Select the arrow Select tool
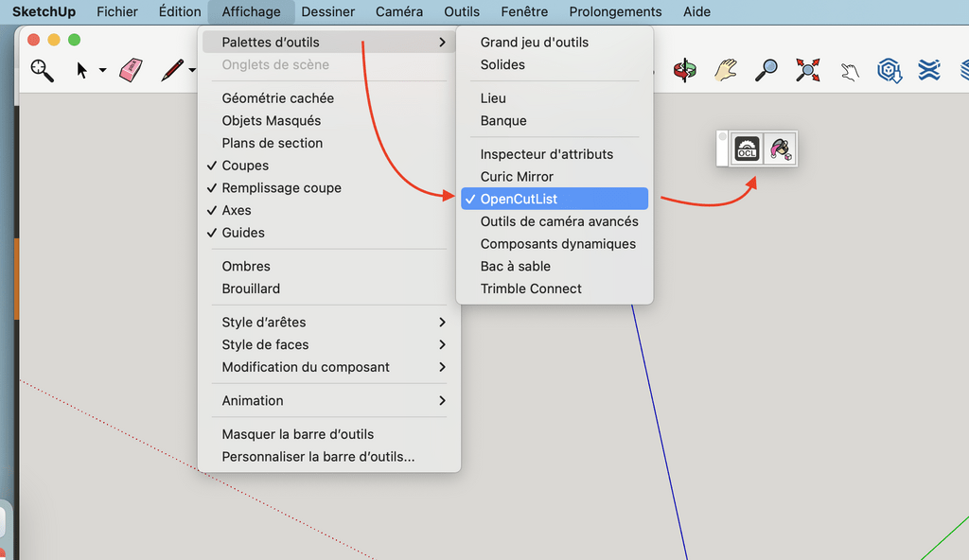Image resolution: width=969 pixels, height=560 pixels. 81,70
